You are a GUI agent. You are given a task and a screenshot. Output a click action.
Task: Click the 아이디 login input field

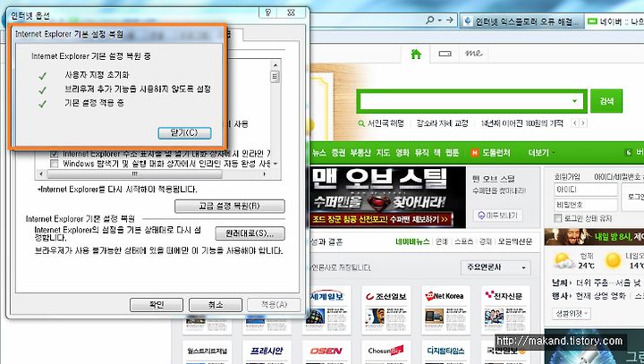(586, 190)
